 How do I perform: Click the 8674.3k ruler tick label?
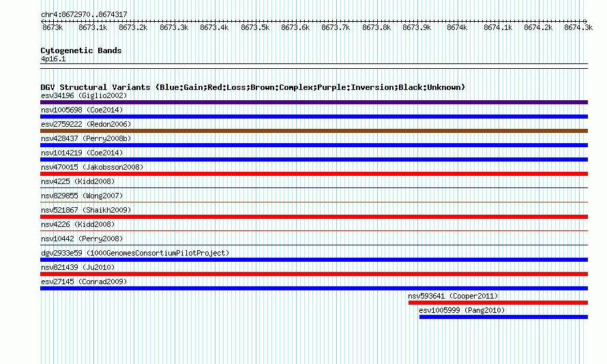pos(578,27)
